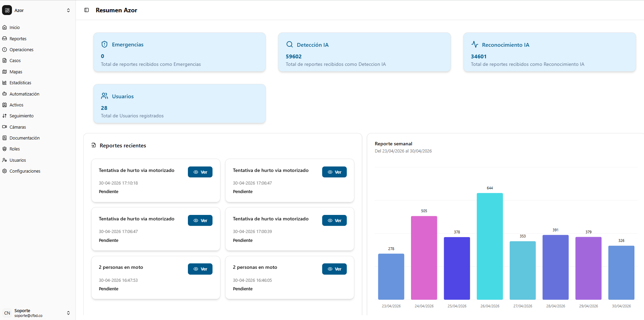Click the Detección IA magnifier icon

point(289,44)
